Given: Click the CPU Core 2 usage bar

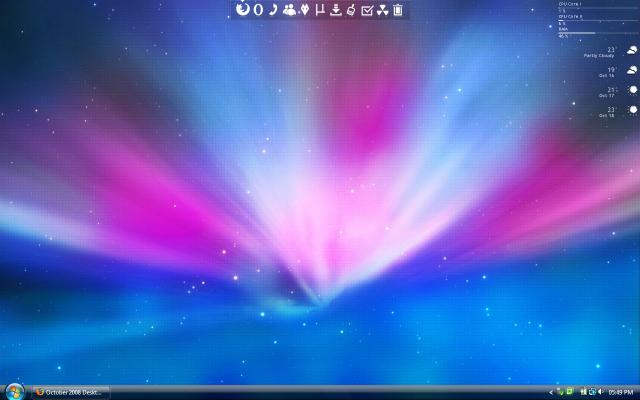Looking at the screenshot, I should point(599,20).
